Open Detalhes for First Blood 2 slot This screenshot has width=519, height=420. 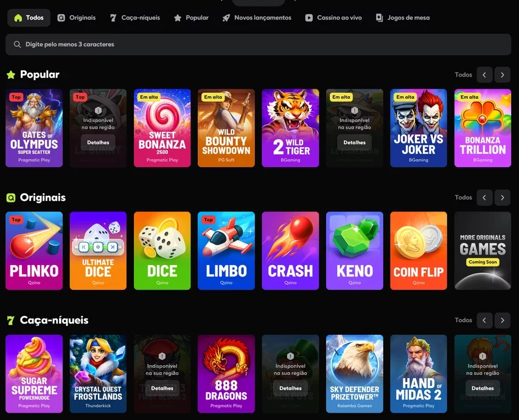[x=162, y=388]
